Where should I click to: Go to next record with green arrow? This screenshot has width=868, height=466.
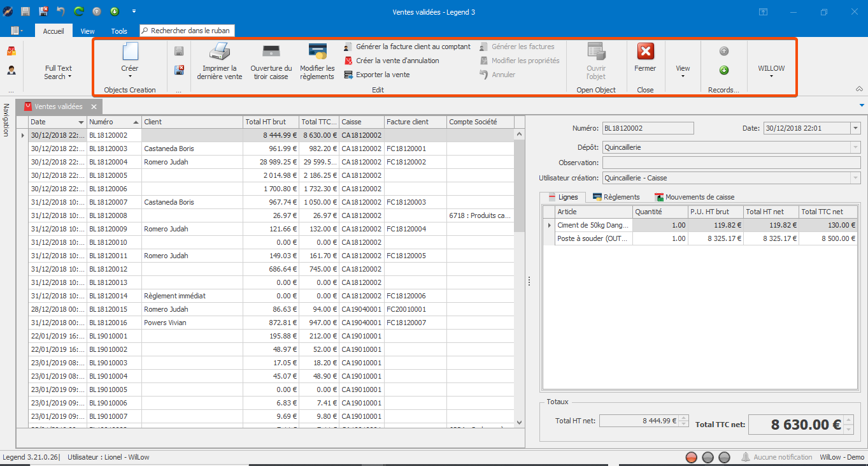[724, 70]
